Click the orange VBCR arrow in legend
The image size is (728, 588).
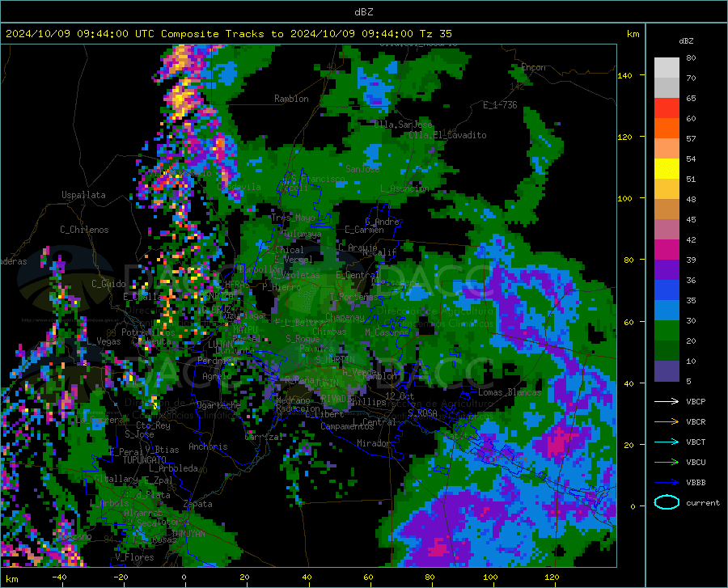click(667, 422)
